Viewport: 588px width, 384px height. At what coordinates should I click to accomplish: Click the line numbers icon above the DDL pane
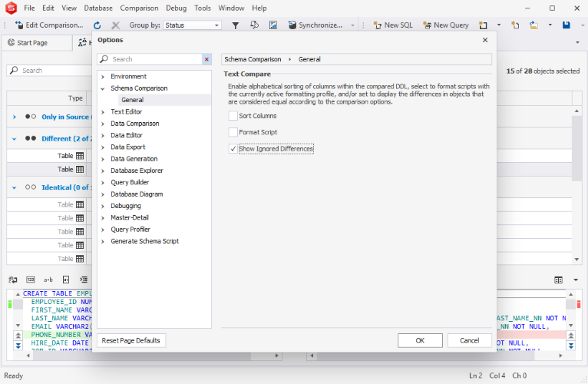tap(31, 280)
